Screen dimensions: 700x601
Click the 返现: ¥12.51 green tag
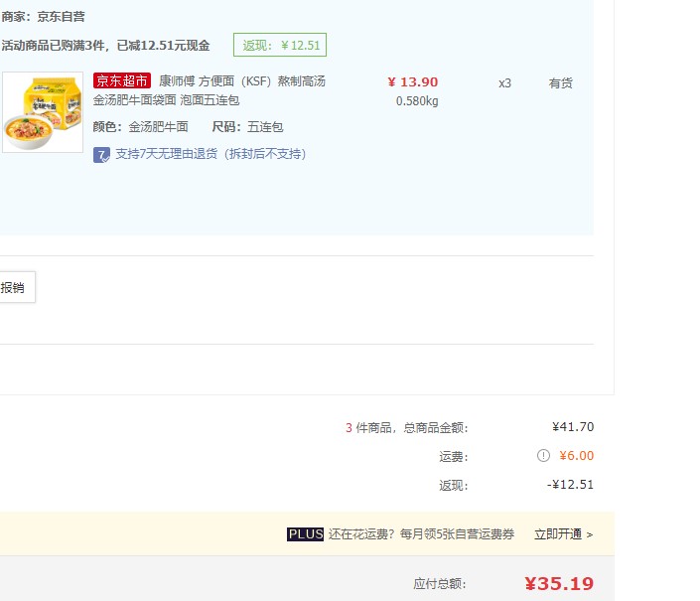[x=280, y=45]
